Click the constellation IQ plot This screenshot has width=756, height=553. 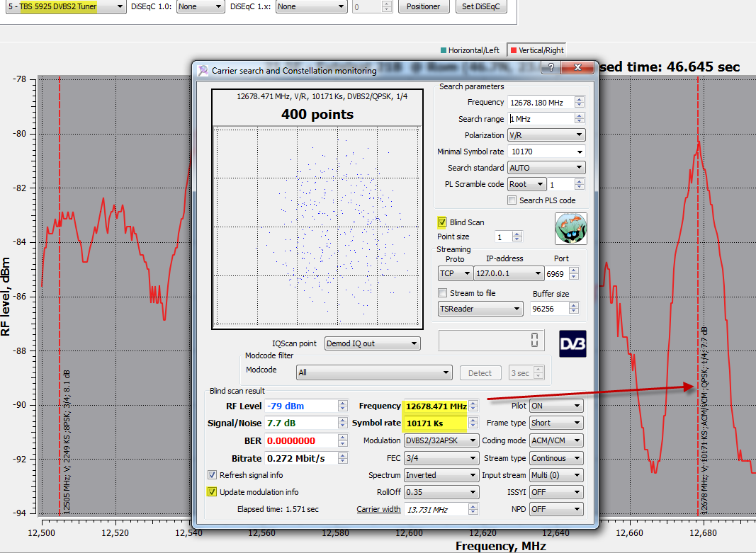coord(317,227)
